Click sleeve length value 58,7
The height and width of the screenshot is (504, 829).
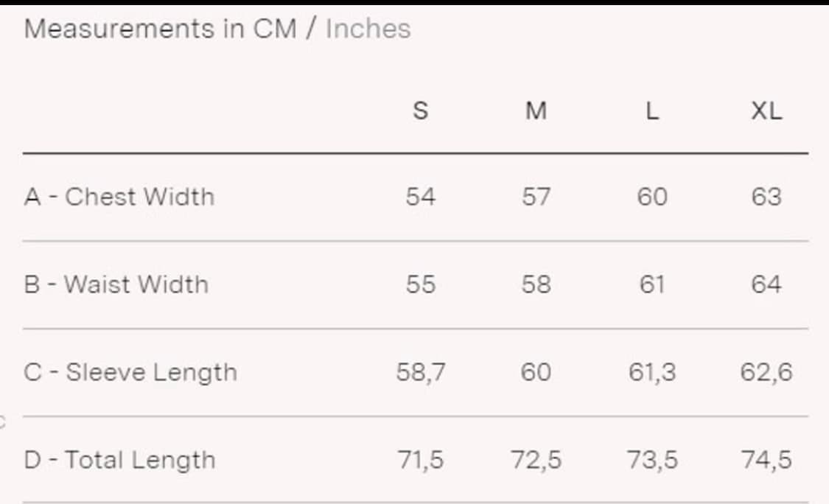point(420,372)
